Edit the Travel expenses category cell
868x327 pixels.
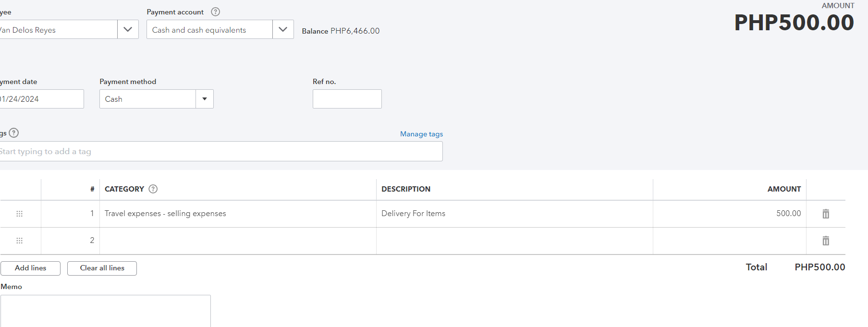pyautogui.click(x=237, y=214)
